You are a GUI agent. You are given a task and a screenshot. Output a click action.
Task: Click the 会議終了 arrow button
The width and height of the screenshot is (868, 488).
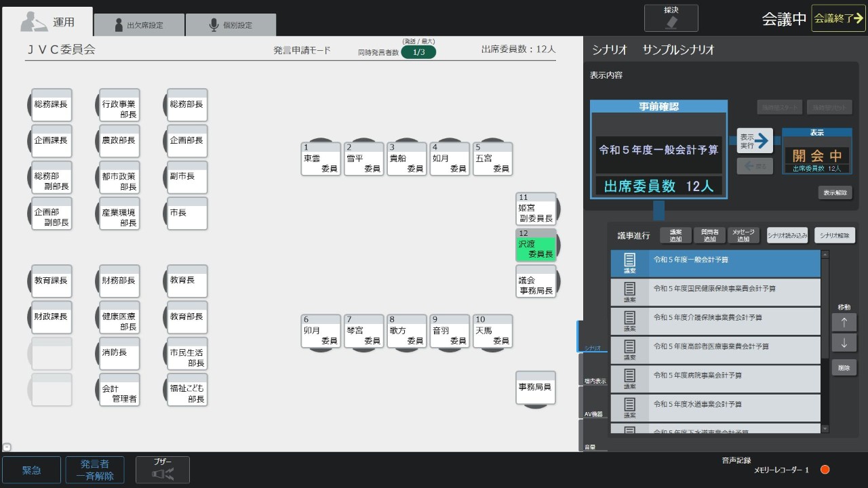(x=838, y=18)
